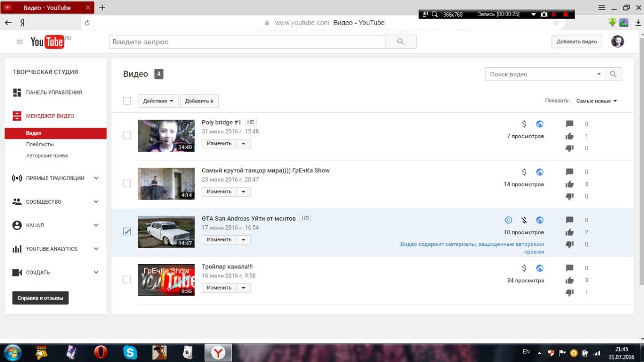Screen dimensions: 644x362
Task: Click Добавить видео button
Action: click(x=577, y=42)
